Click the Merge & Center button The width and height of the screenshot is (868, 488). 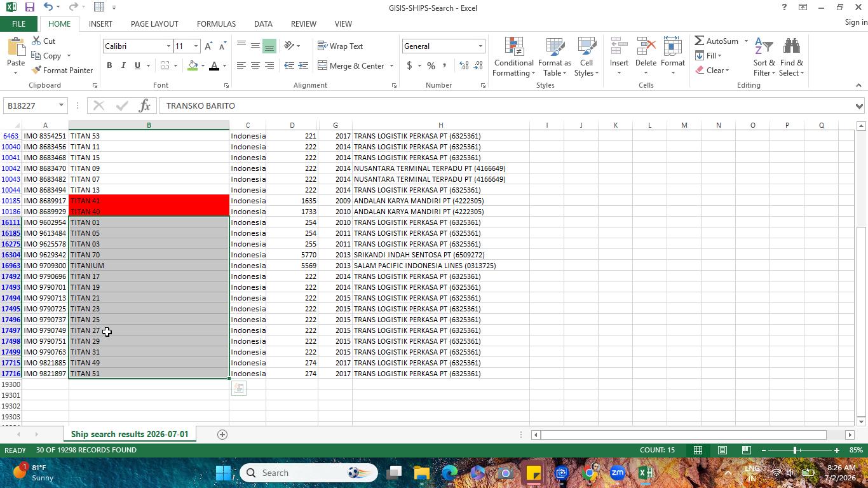click(x=351, y=66)
